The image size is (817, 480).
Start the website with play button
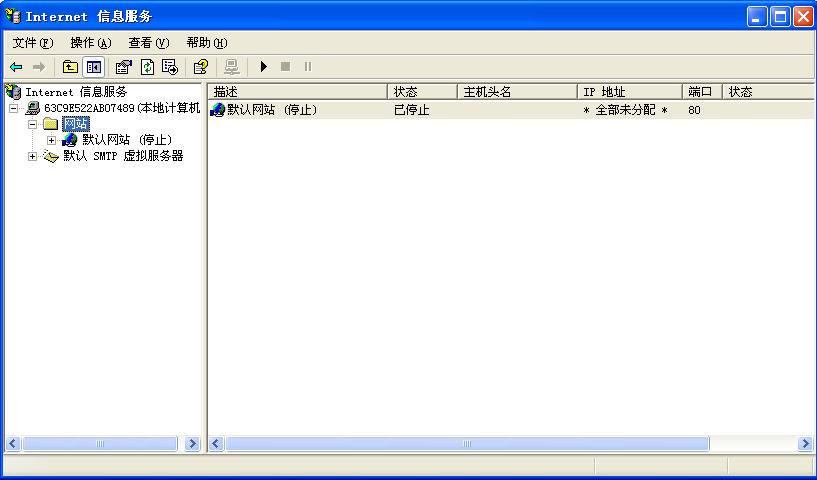264,67
